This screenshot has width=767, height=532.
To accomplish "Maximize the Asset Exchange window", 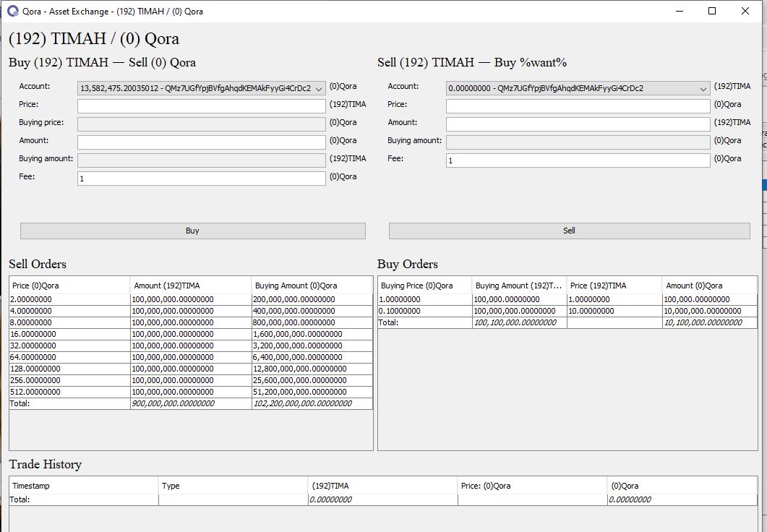I will tap(712, 11).
